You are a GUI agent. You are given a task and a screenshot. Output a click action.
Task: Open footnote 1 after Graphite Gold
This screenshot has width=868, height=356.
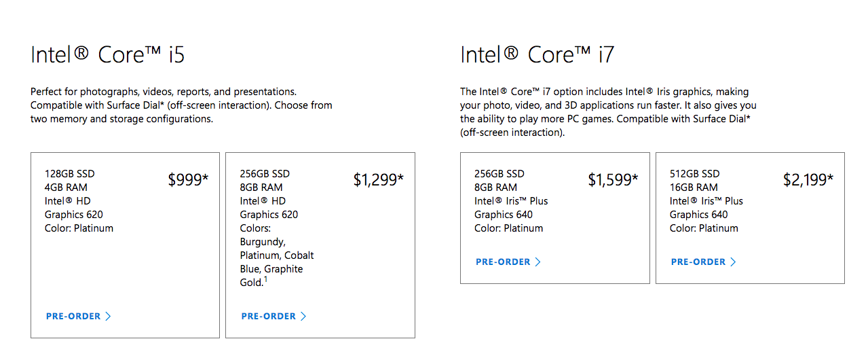(265, 279)
